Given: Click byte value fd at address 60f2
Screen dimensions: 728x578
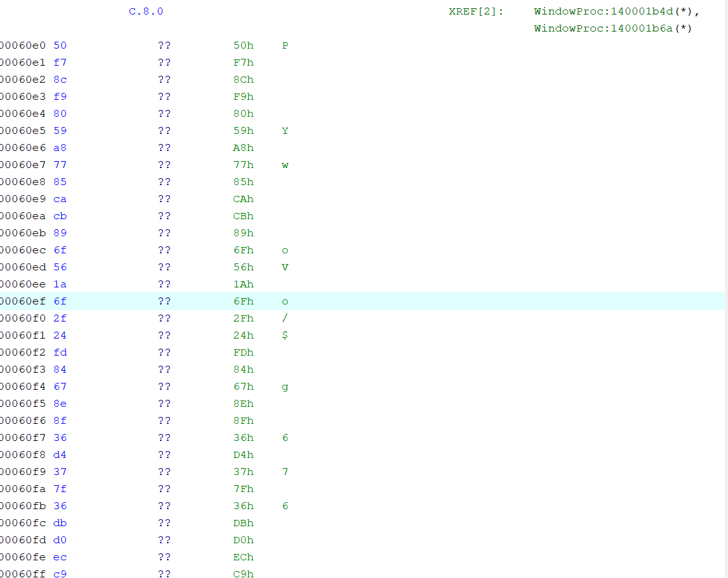Looking at the screenshot, I should [60, 352].
